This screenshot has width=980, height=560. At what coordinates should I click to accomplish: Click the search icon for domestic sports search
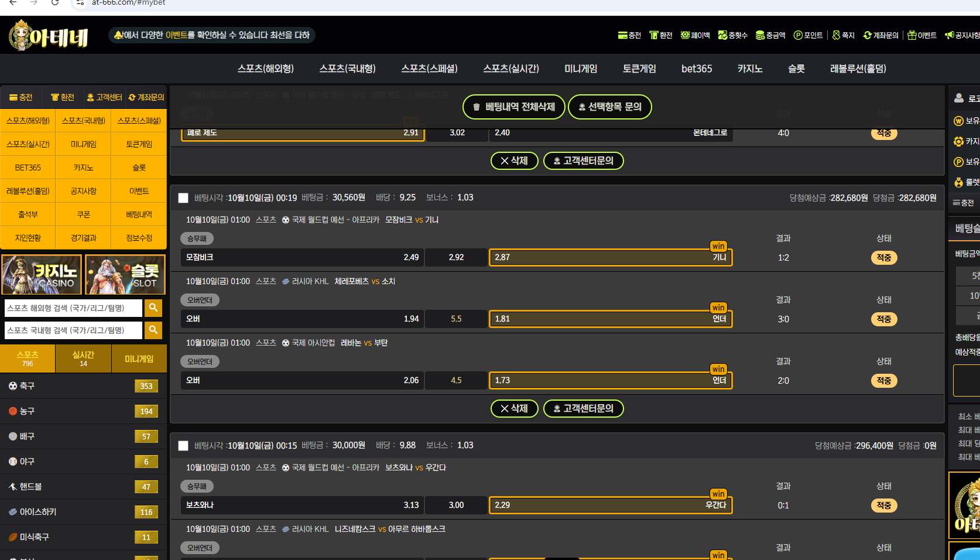(x=153, y=330)
